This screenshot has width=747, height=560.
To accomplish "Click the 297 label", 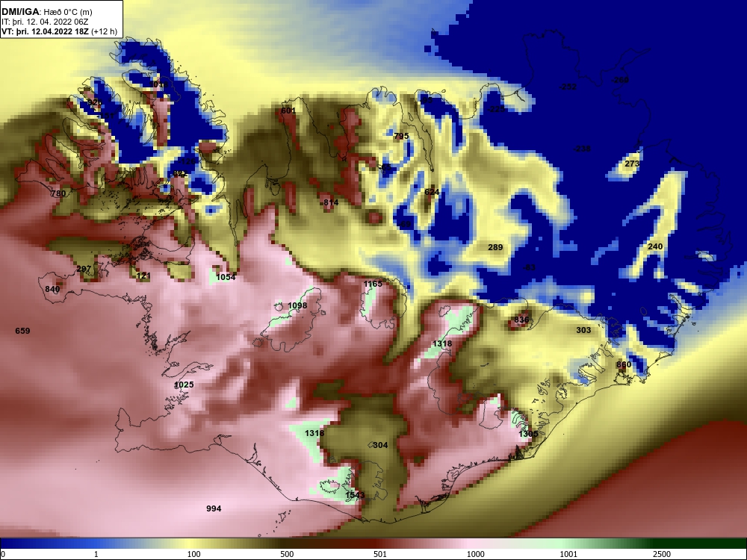I will click(x=84, y=269).
